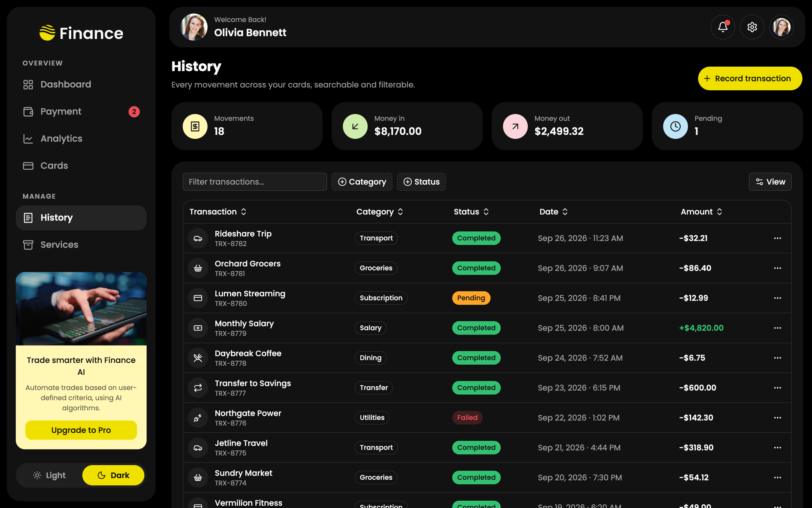
Task: Click the Salary category tag
Action: [x=370, y=328]
